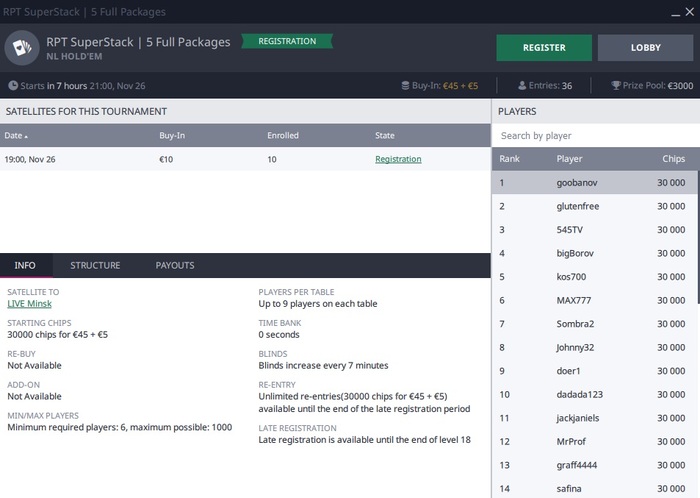The image size is (700, 498).
Task: Select player doer1 in the list
Action: [x=594, y=371]
